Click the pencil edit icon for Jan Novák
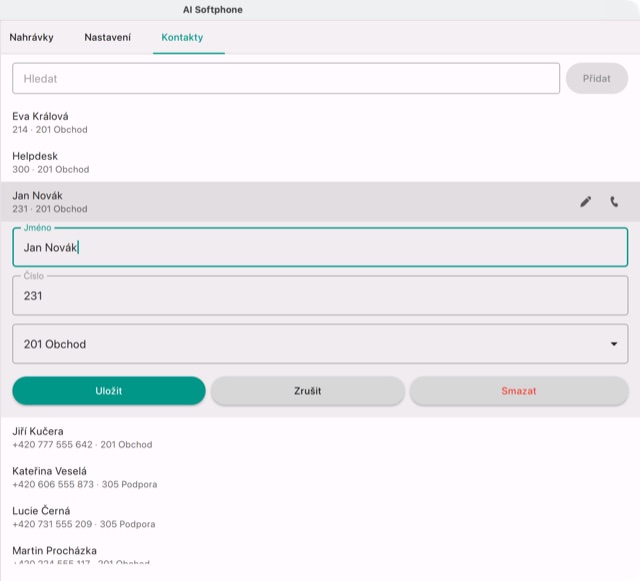640x581 pixels. 585,202
